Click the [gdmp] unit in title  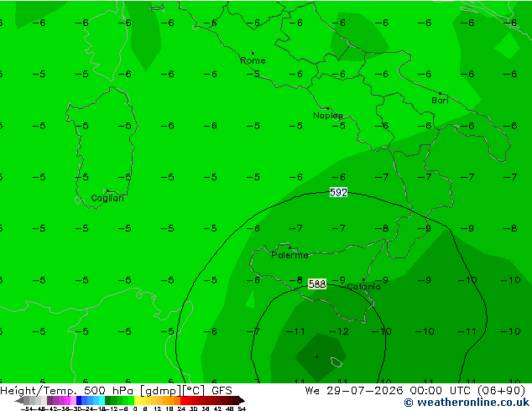pyautogui.click(x=160, y=391)
